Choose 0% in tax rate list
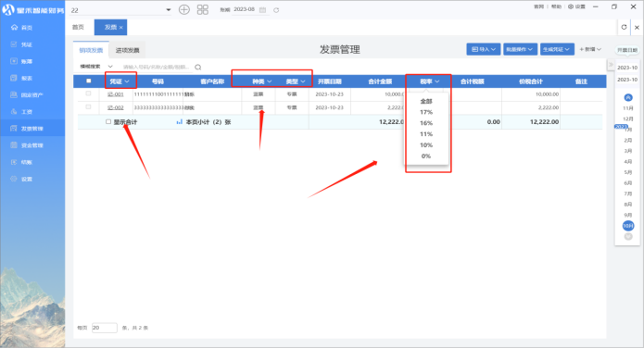Image resolution: width=644 pixels, height=349 pixels. click(x=426, y=156)
